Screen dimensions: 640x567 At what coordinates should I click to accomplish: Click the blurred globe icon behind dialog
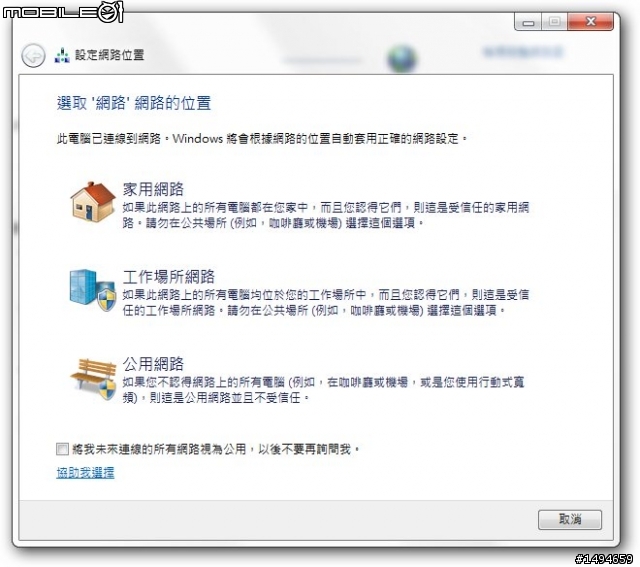coord(402,58)
